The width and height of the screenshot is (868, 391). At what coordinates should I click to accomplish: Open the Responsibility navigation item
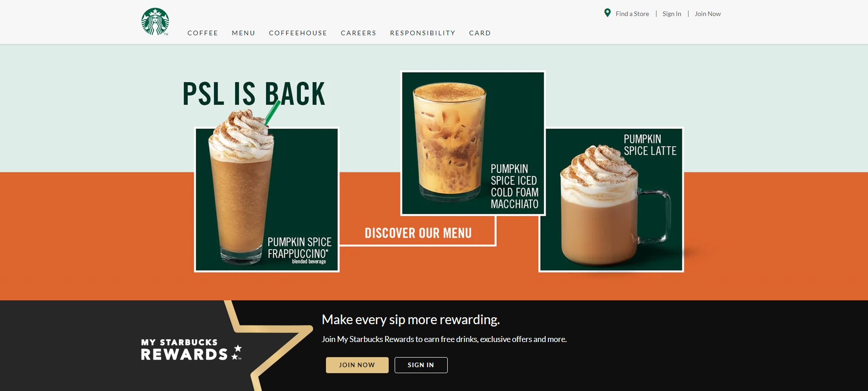click(423, 33)
